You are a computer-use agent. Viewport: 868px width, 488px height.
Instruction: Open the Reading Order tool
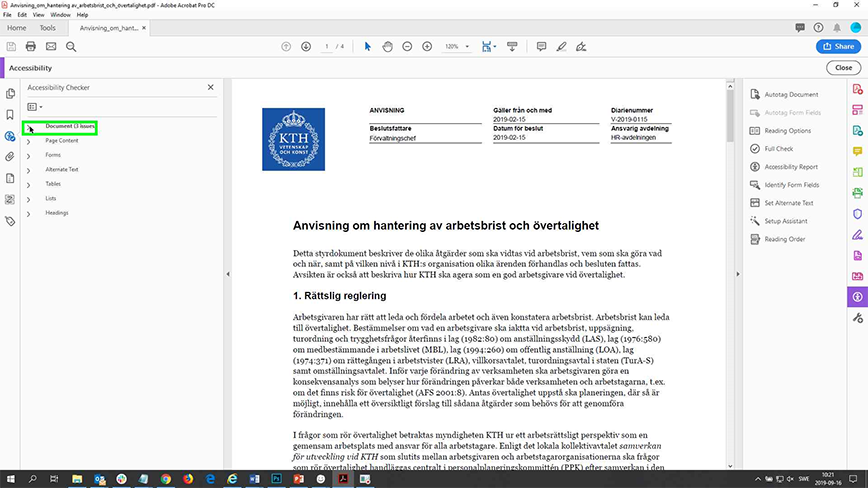pos(778,239)
